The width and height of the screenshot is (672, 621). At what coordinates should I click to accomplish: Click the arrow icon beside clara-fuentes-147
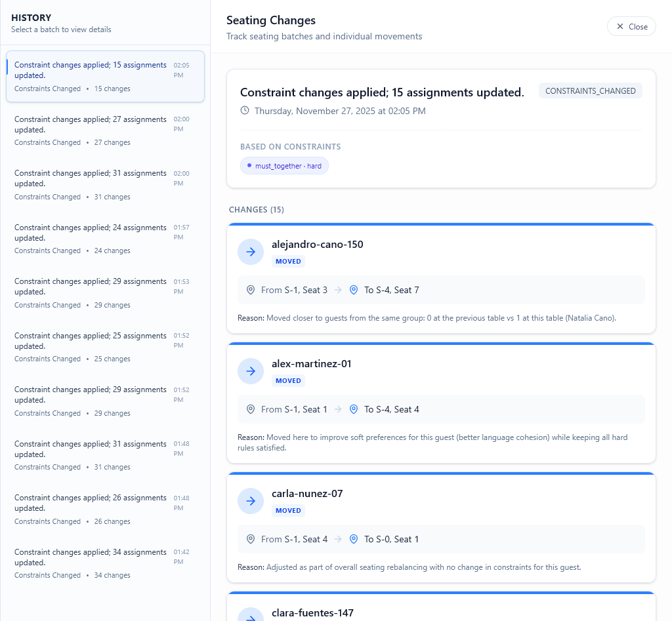pos(250,617)
